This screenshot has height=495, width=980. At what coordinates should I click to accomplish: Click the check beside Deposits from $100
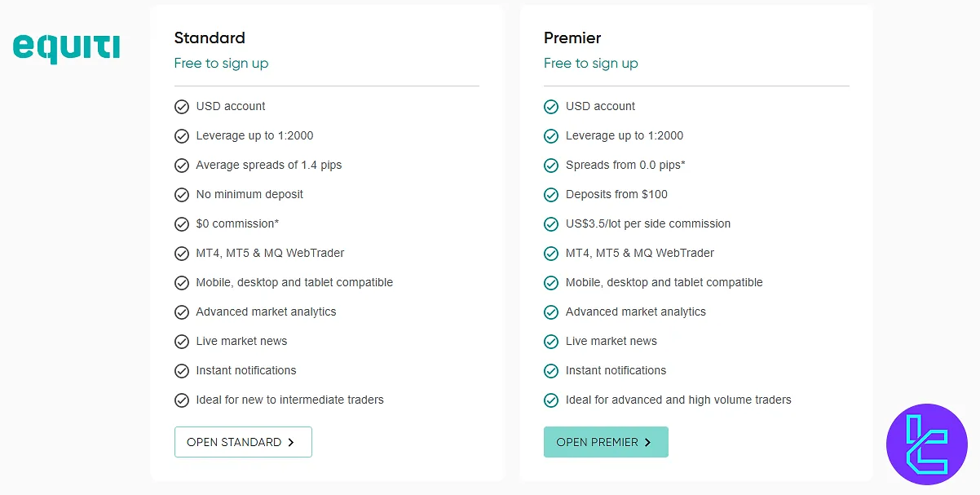[551, 194]
